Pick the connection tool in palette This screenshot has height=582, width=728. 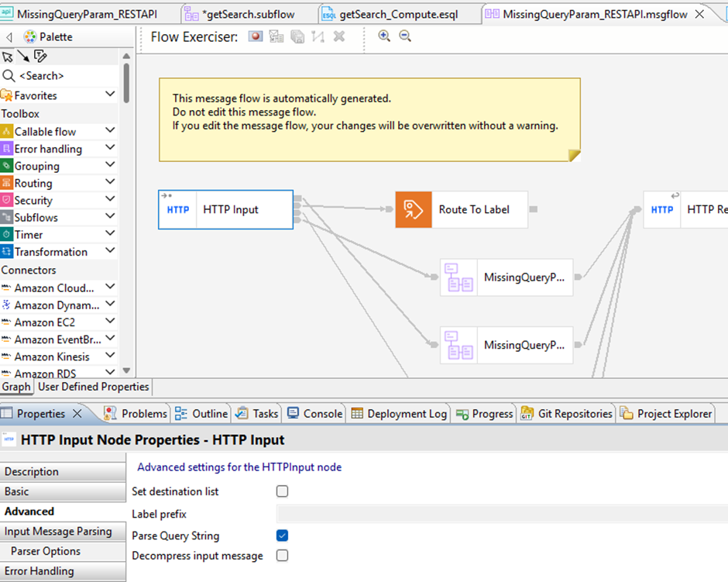coord(22,57)
